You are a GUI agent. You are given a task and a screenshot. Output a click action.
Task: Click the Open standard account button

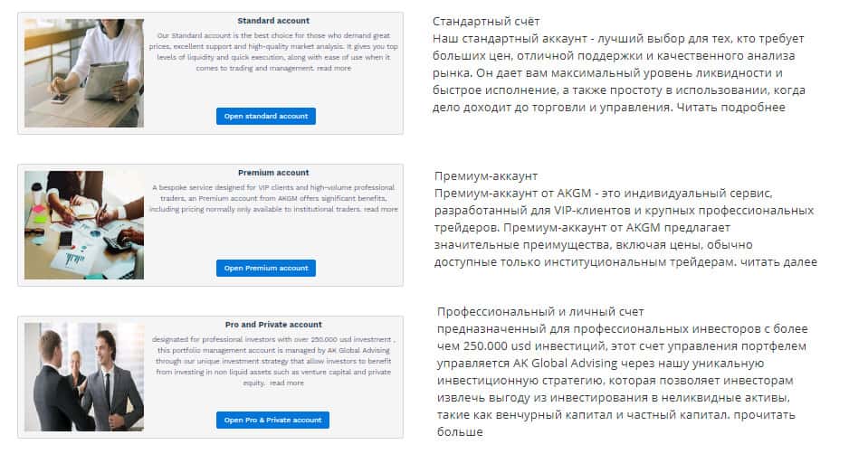[x=265, y=116]
